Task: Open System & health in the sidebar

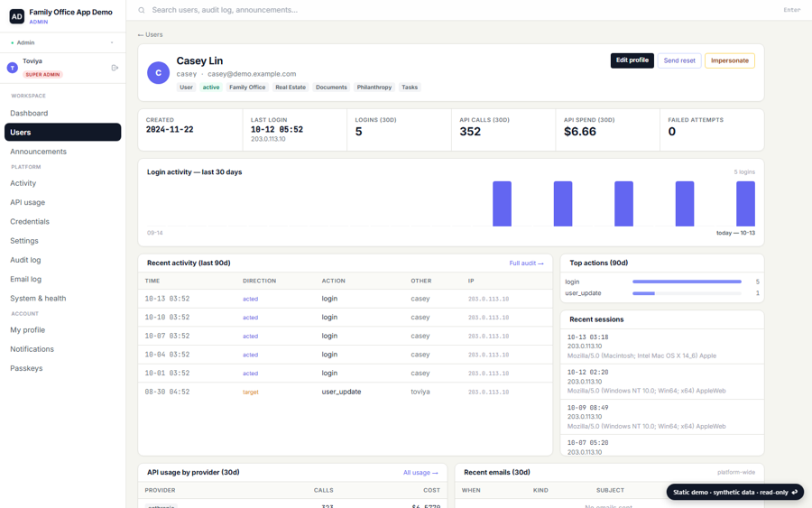Action: pyautogui.click(x=62, y=298)
